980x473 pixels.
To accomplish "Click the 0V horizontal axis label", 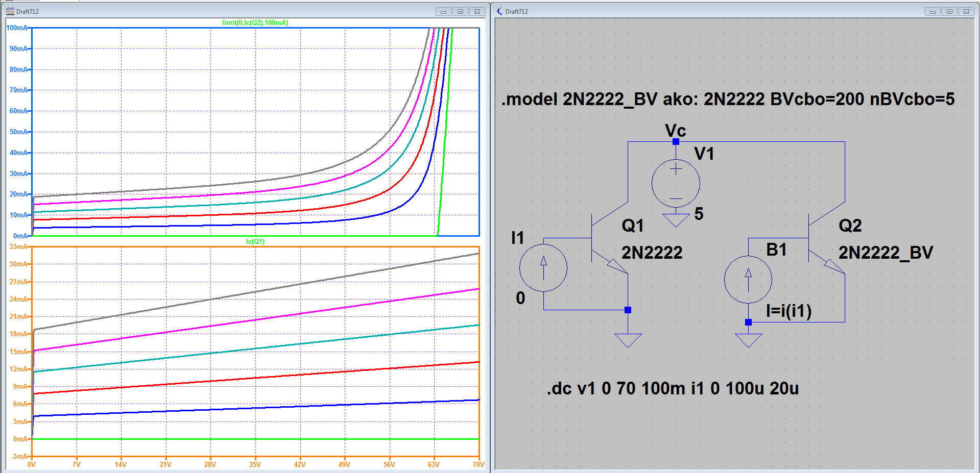I will coord(32,464).
